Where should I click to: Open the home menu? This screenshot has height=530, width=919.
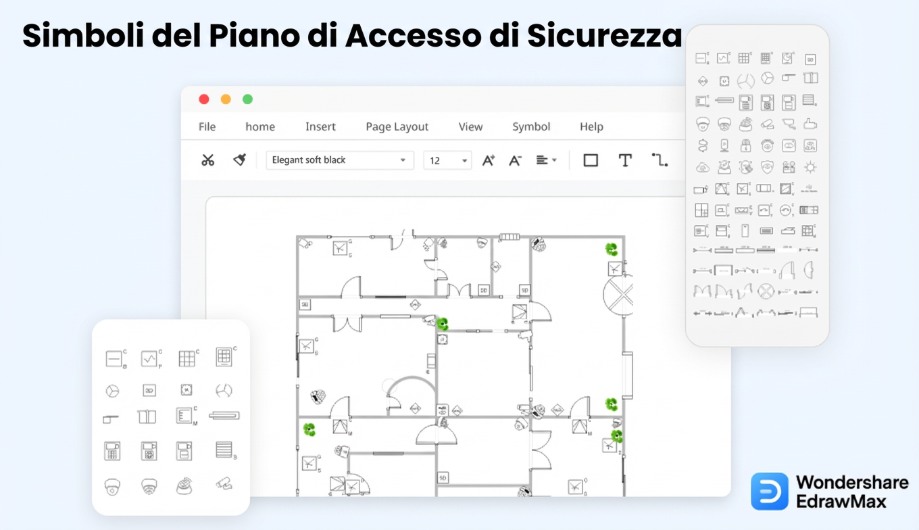point(260,127)
